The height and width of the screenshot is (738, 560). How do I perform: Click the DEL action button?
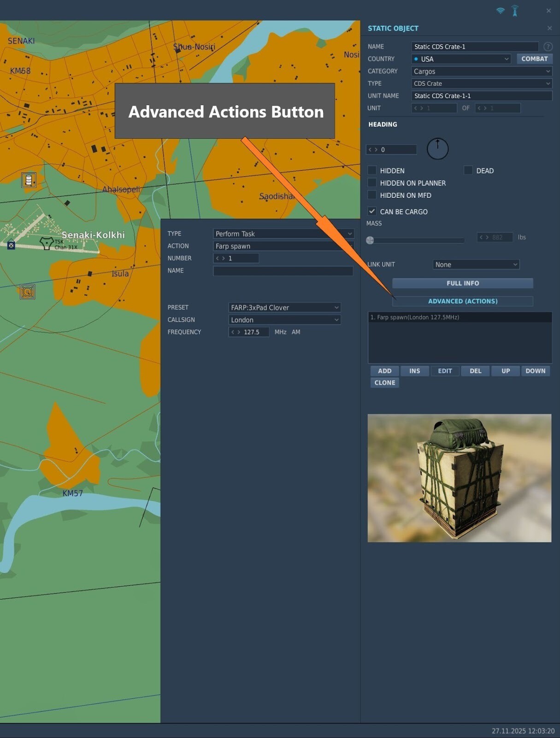475,371
